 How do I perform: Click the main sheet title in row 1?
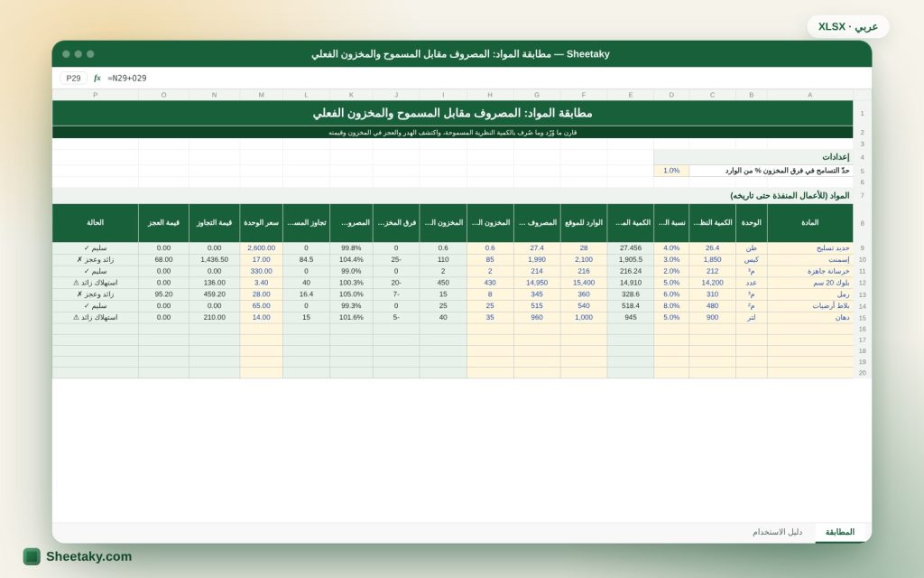coord(453,113)
